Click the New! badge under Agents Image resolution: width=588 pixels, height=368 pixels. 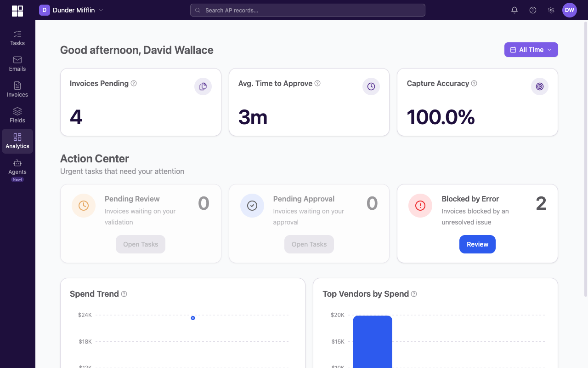[17, 179]
